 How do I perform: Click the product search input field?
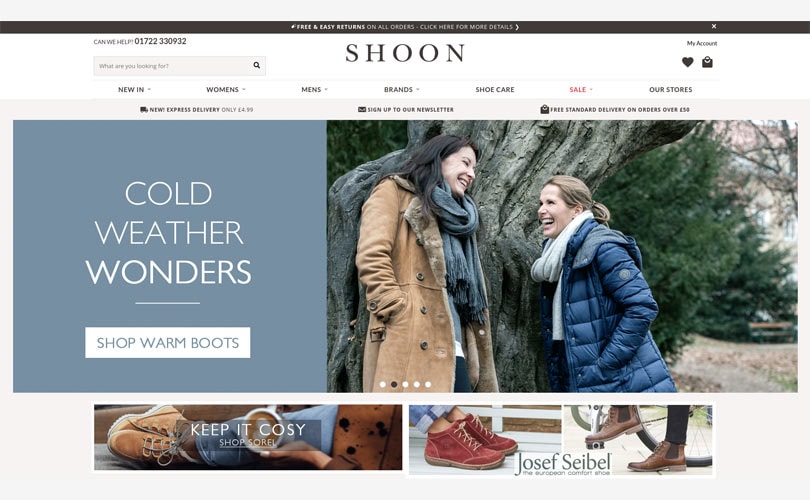click(x=173, y=66)
